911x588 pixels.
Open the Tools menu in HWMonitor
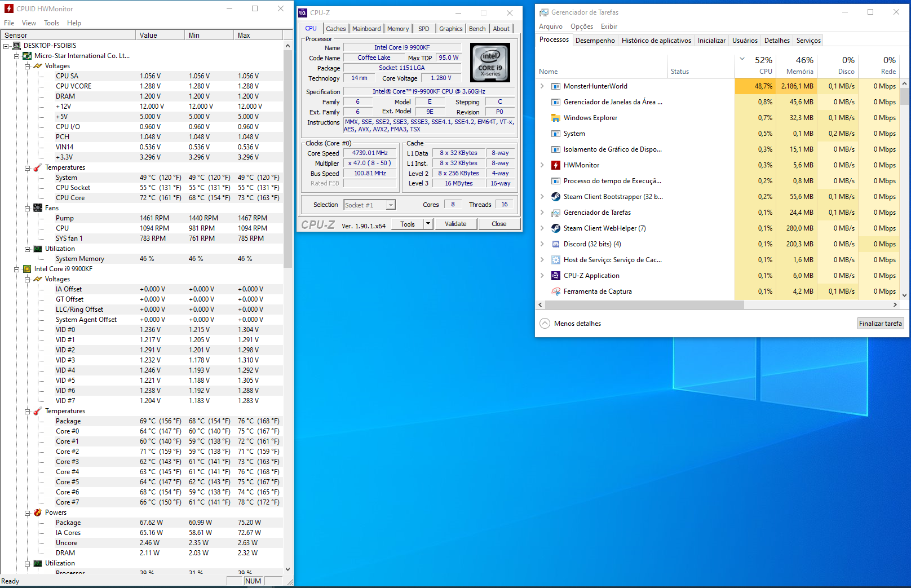pyautogui.click(x=52, y=23)
